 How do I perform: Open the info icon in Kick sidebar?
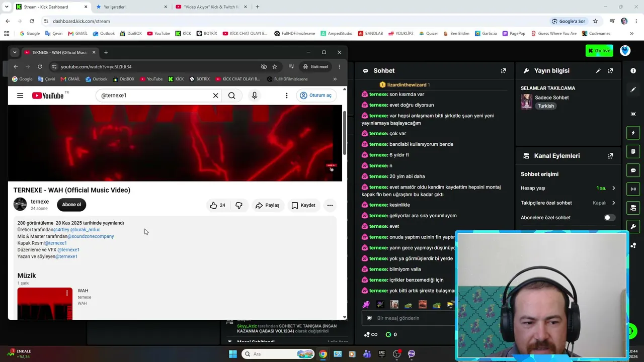[x=633, y=71]
